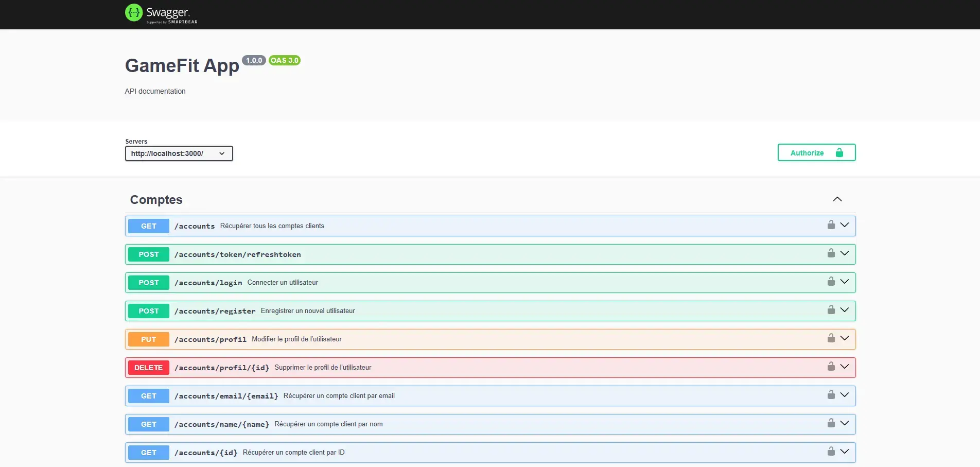Expand the GET /accounts/{id} endpoint
Screen dimensions: 980x467
(844, 452)
